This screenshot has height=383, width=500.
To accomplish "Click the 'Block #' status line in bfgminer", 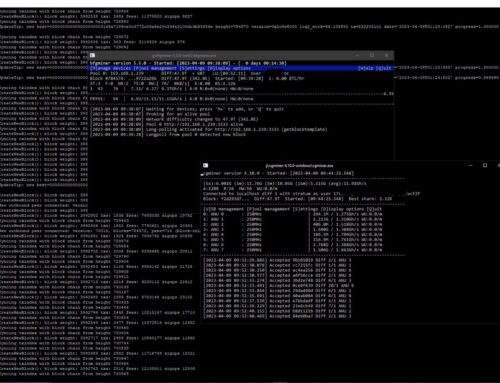I will coord(197,79).
